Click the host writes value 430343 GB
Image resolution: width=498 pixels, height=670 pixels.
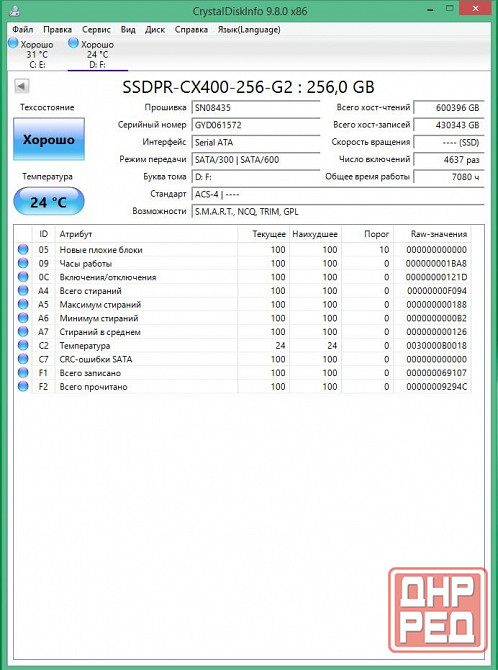(x=449, y=125)
